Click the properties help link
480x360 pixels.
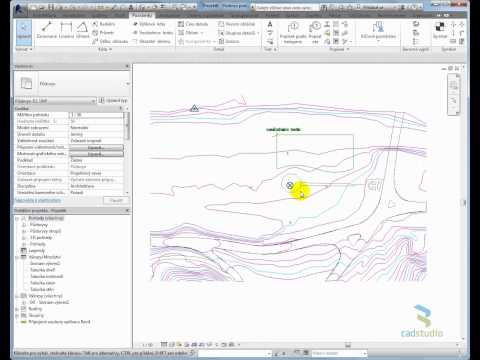38,200
